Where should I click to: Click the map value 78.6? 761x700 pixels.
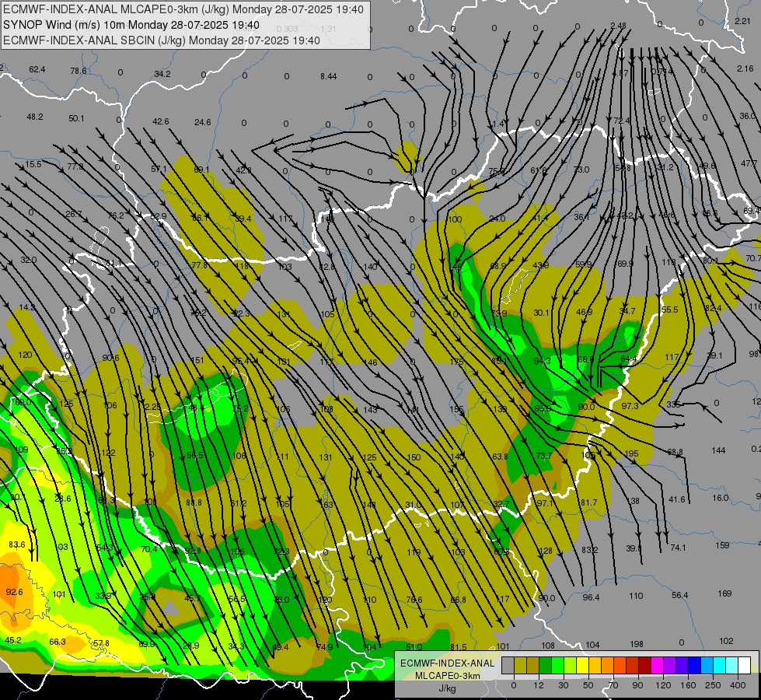(79, 71)
